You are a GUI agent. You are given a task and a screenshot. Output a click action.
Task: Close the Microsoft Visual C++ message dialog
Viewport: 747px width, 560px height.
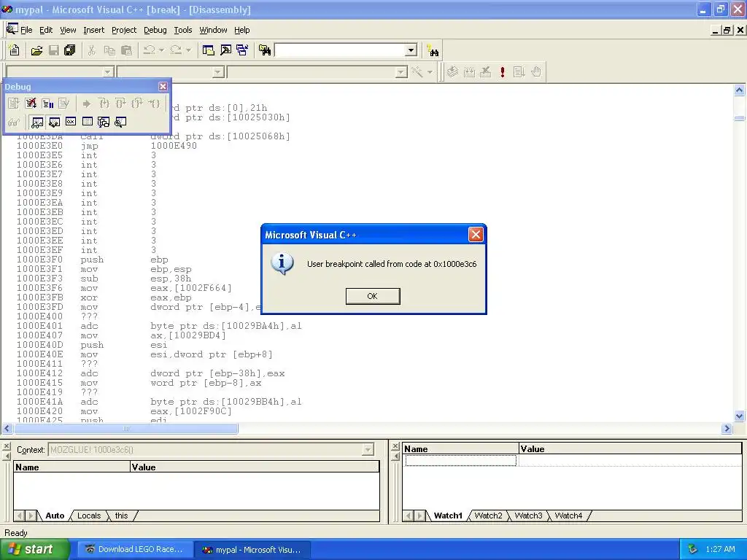[476, 234]
